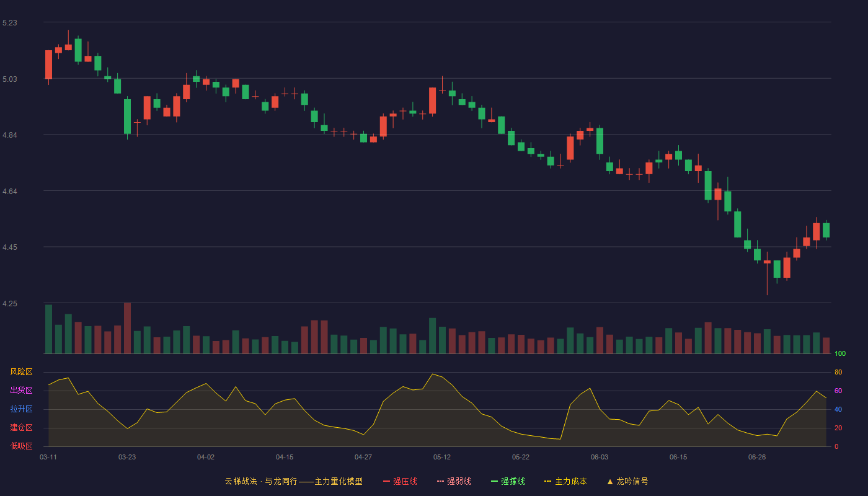Screen dimensions: 868x496
Task: Click the red 强压线 line icon
Action: tap(386, 482)
